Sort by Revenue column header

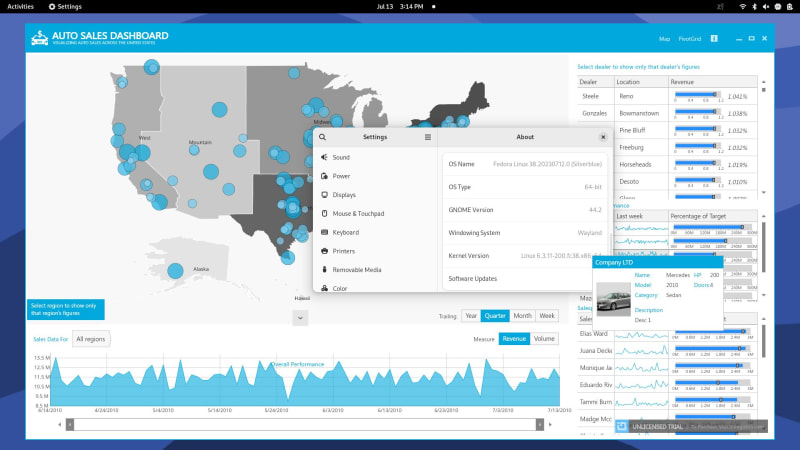tap(713, 82)
